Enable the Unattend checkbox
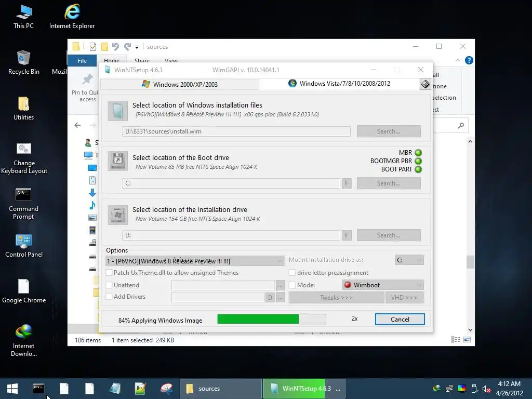The image size is (532, 399). click(x=109, y=285)
